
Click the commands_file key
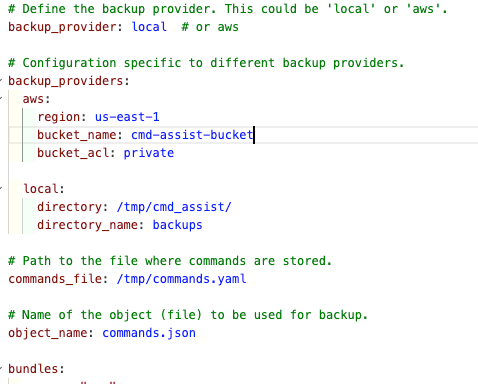(x=55, y=279)
